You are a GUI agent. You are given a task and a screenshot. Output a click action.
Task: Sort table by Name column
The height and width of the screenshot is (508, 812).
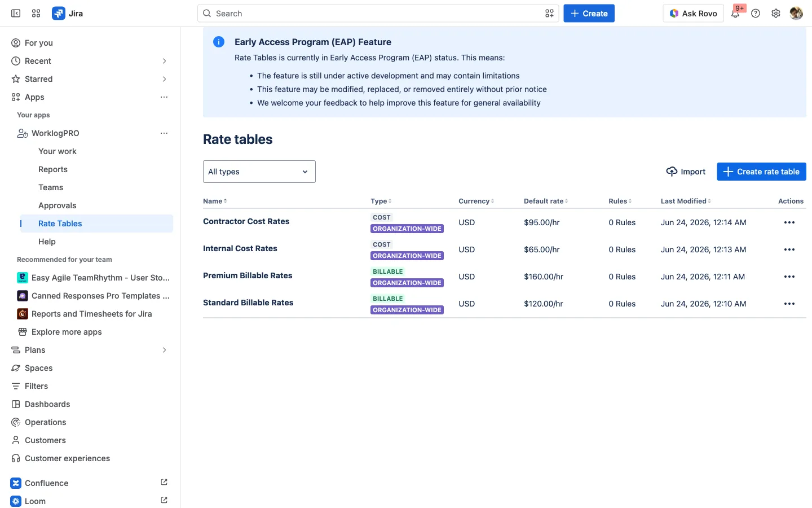pyautogui.click(x=215, y=201)
